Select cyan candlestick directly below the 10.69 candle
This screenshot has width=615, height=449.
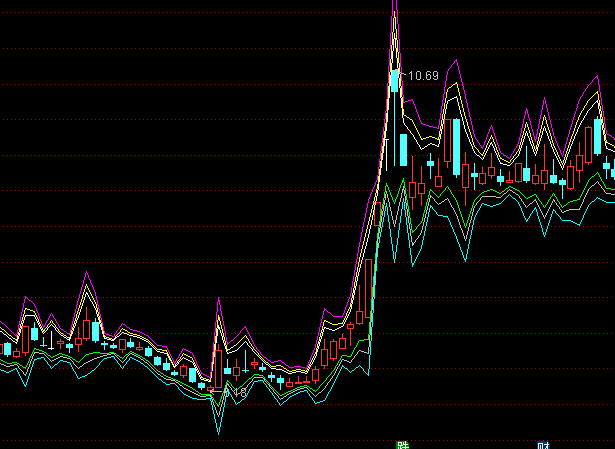[x=402, y=151]
